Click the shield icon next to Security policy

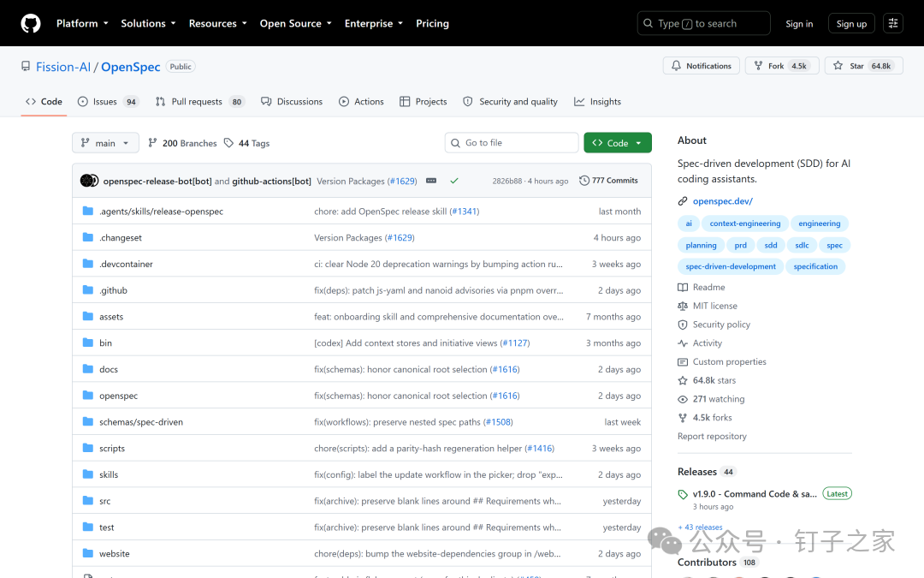coord(683,325)
